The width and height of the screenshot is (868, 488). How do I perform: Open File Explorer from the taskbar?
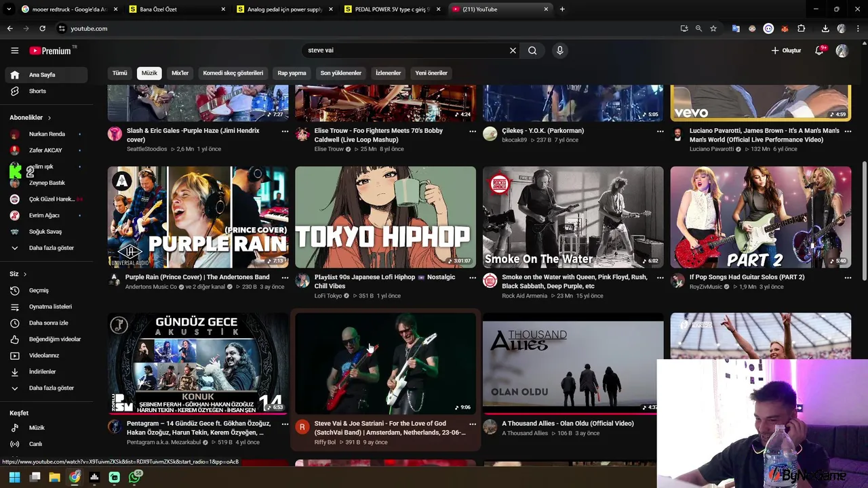55,477
